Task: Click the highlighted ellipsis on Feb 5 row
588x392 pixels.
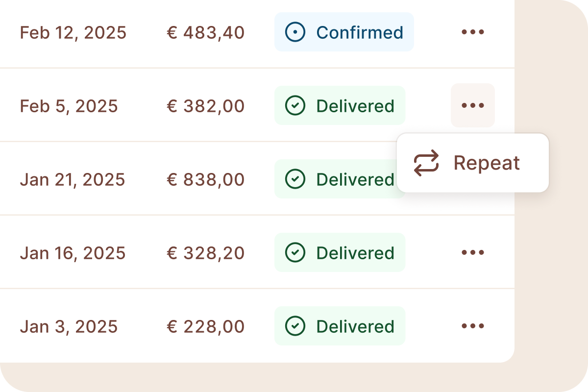Action: (x=472, y=105)
